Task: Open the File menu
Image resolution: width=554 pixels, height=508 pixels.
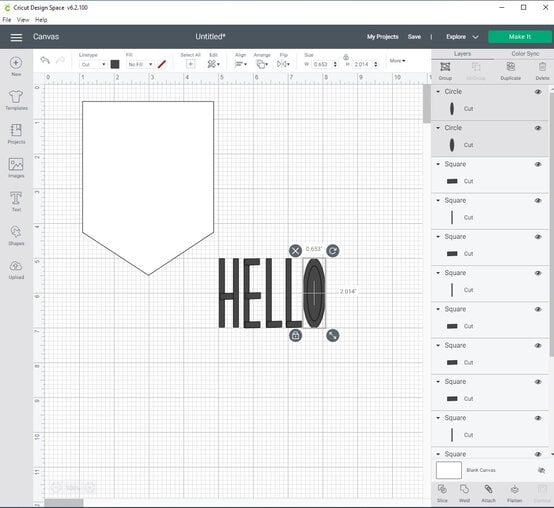Action: coord(7,20)
